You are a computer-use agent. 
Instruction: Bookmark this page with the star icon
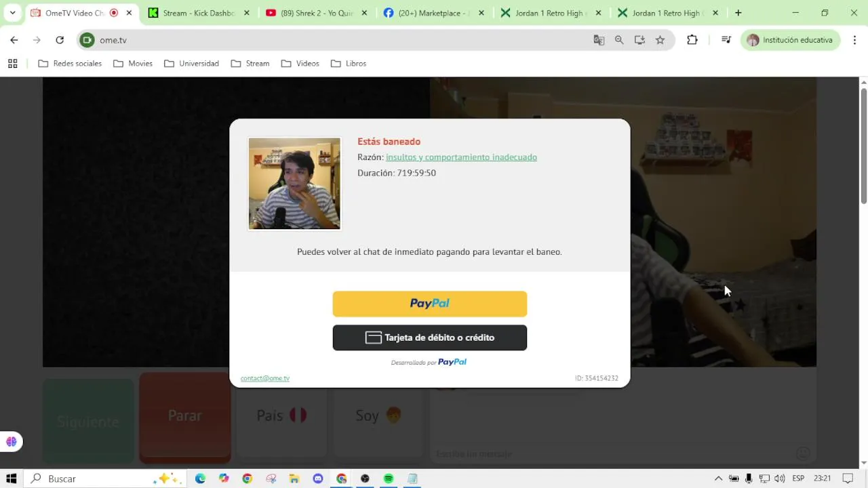[x=660, y=40]
